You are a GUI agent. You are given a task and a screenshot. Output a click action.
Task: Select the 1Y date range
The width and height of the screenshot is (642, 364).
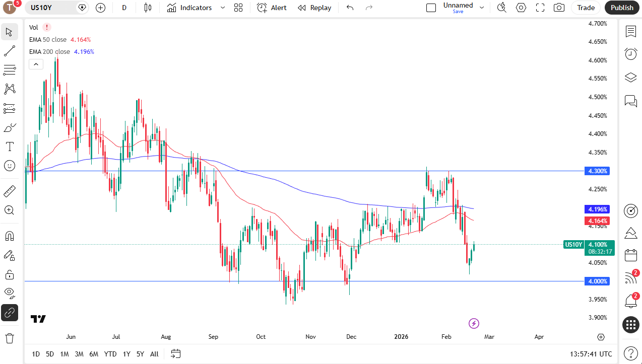pos(126,354)
